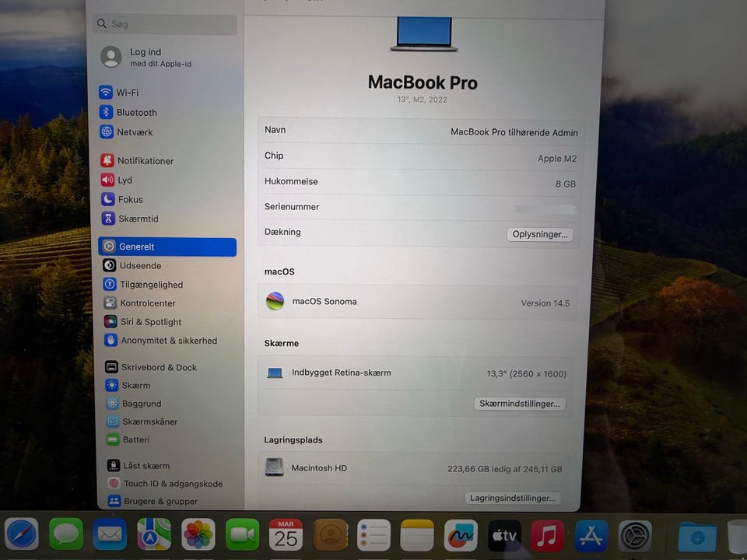Viewport: 747px width, 560px height.
Task: Launch Apple TV from the Dock
Action: tap(504, 536)
